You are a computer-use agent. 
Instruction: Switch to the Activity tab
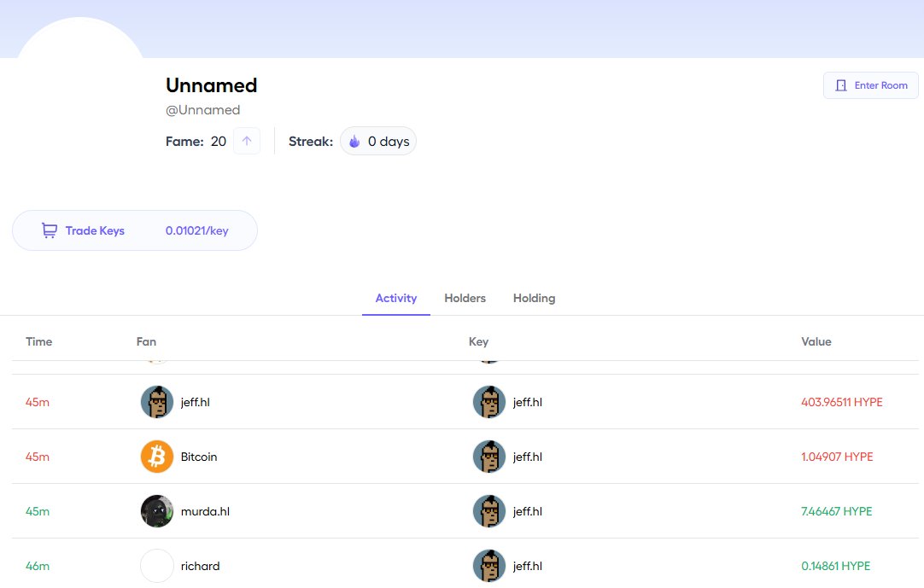tap(396, 298)
